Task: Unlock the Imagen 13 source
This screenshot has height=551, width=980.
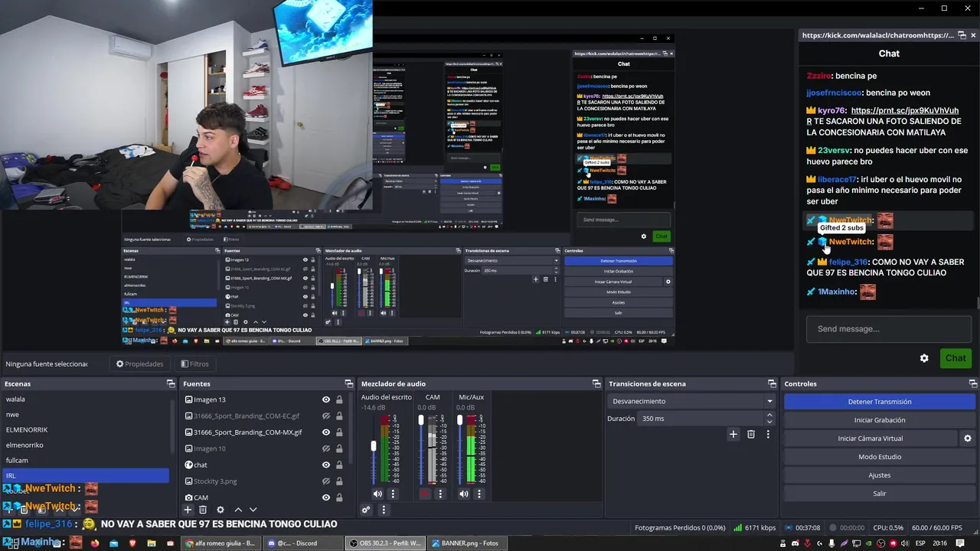Action: point(339,399)
